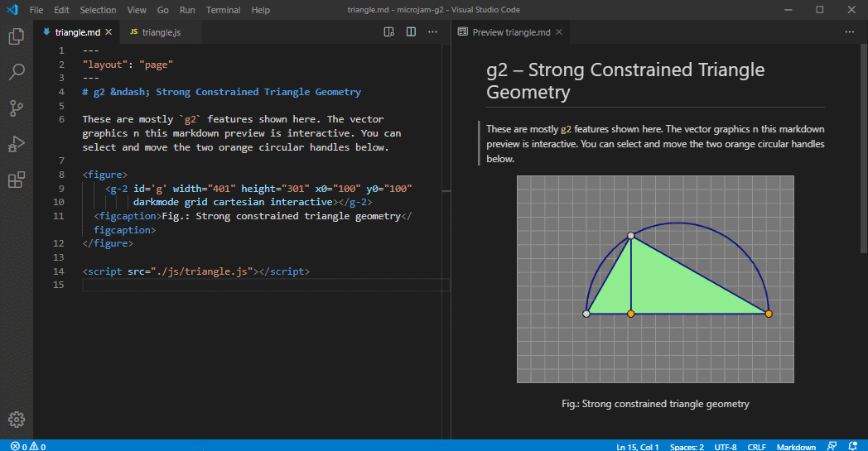Viewport: 868px width, 451px height.
Task: Switch to the triangle.md editor tab
Action: click(x=78, y=32)
